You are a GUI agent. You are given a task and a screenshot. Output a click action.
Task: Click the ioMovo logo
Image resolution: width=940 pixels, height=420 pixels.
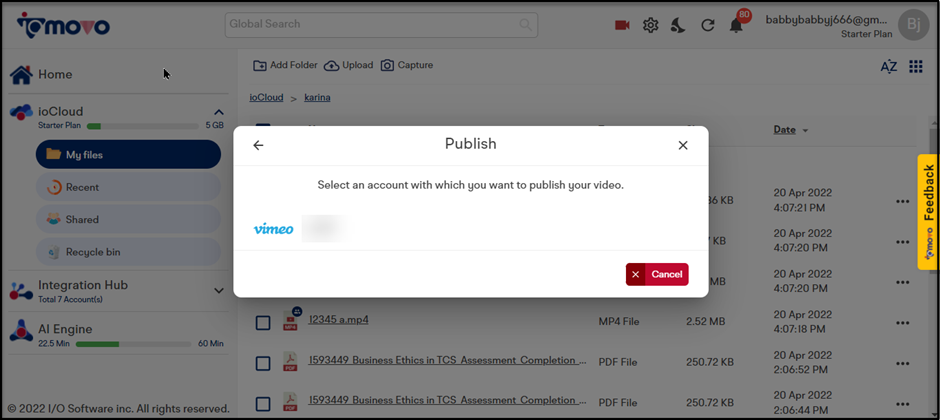63,25
